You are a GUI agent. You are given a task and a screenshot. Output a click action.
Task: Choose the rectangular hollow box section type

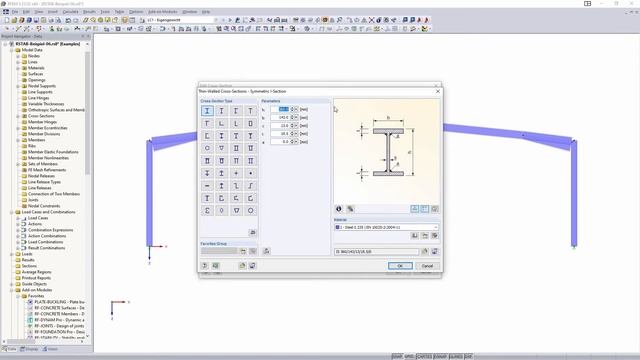(x=251, y=123)
